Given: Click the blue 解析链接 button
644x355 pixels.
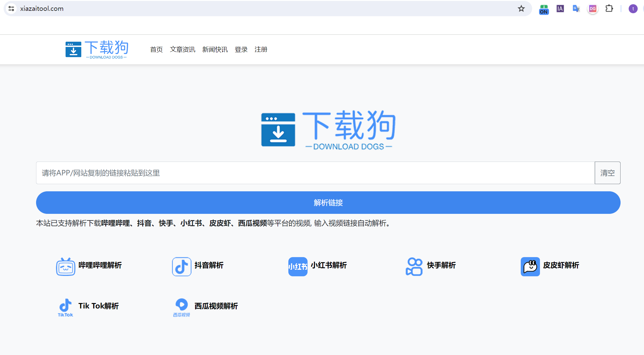Looking at the screenshot, I should [x=328, y=203].
